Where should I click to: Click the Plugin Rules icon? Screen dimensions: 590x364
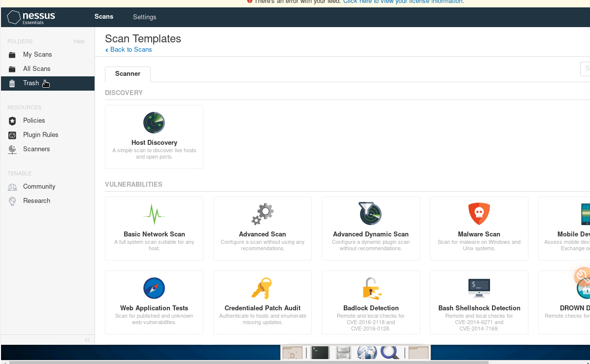12,135
